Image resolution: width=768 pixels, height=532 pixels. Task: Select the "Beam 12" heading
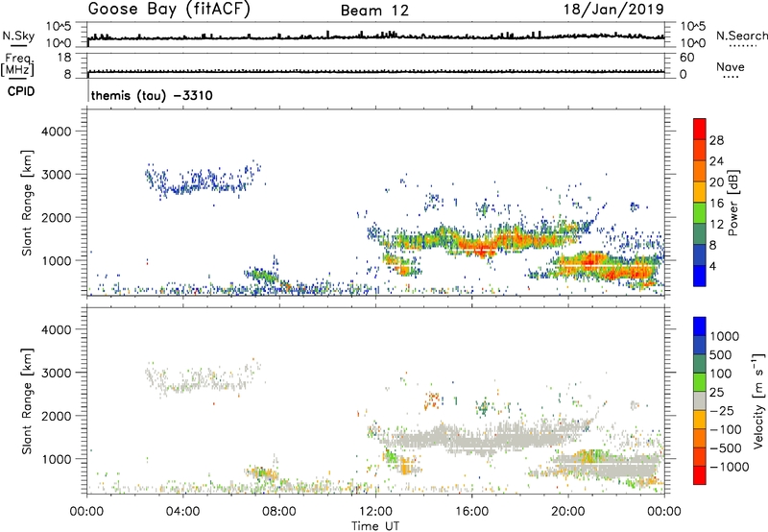pyautogui.click(x=374, y=11)
